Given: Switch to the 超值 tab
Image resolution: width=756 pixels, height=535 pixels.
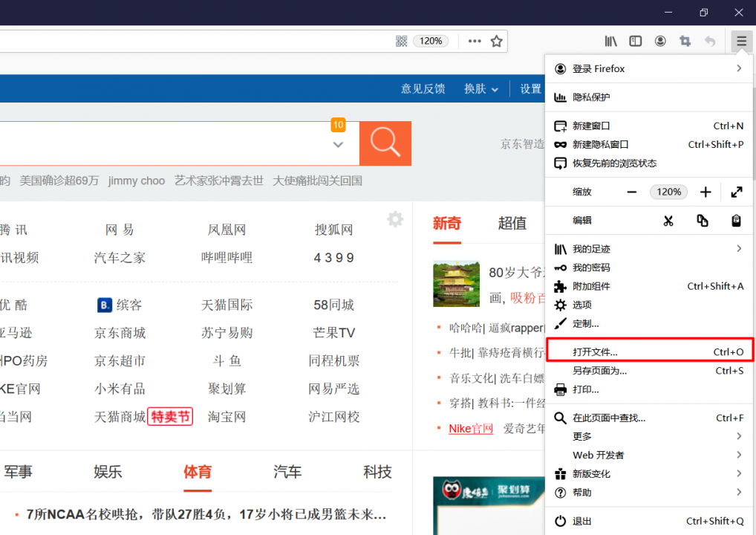Looking at the screenshot, I should pos(512,223).
